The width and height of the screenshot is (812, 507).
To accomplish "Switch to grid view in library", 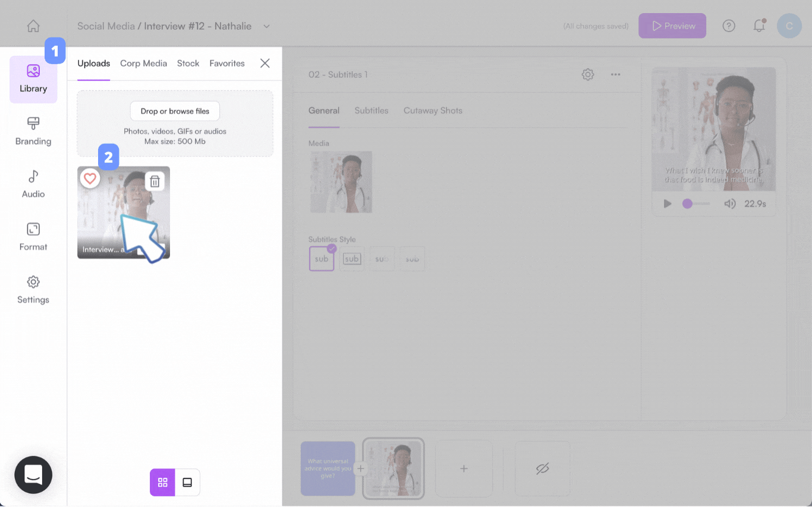I will 163,483.
